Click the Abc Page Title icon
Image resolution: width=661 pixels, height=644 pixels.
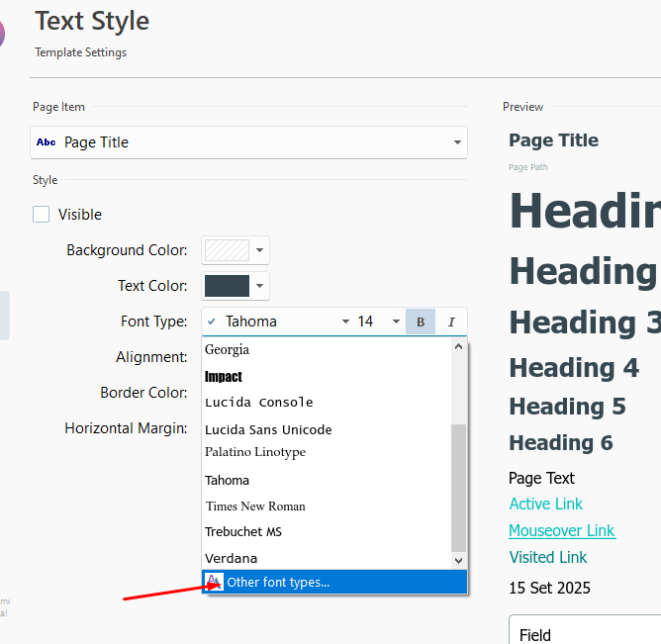click(47, 142)
